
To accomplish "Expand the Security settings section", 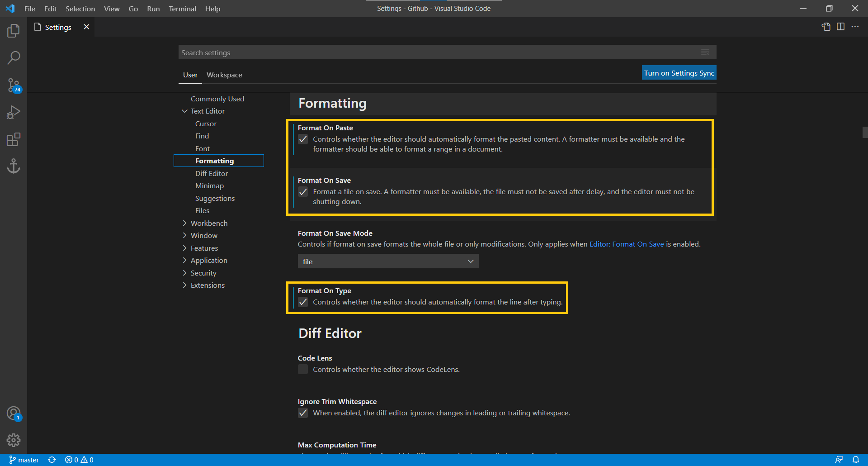I will pos(184,273).
